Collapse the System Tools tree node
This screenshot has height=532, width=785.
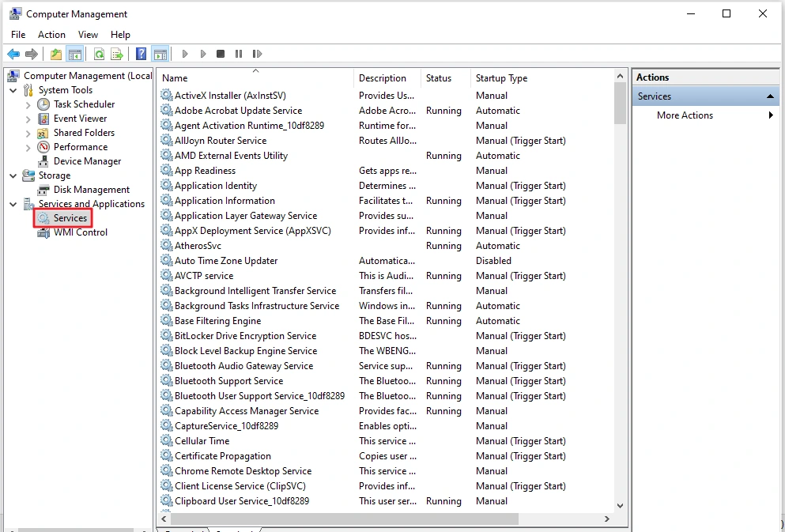(13, 91)
